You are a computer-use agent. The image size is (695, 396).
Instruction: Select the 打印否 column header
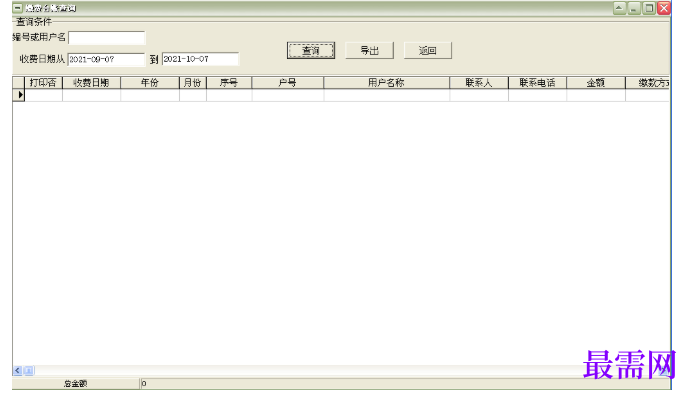(x=43, y=83)
